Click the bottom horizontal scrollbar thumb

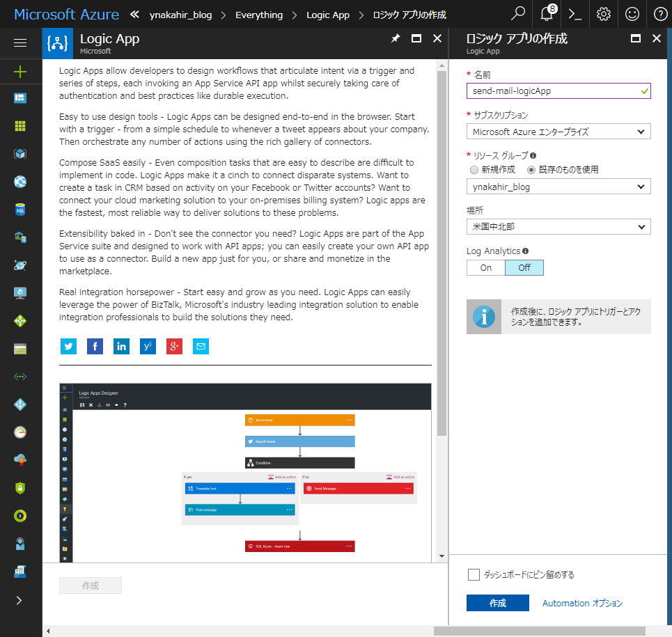[539, 631]
